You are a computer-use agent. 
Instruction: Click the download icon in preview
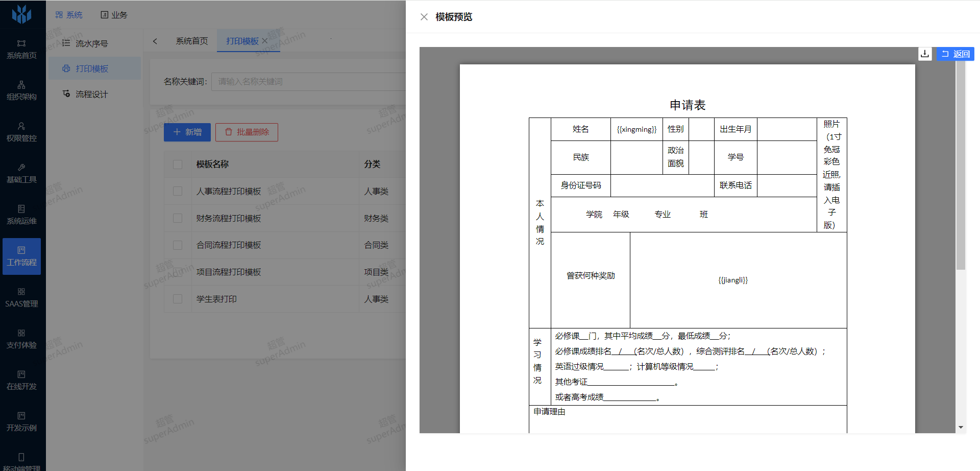(925, 54)
